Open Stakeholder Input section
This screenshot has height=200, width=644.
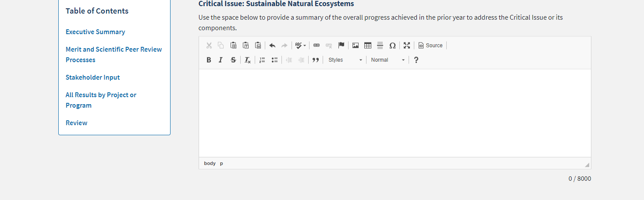[x=93, y=77]
